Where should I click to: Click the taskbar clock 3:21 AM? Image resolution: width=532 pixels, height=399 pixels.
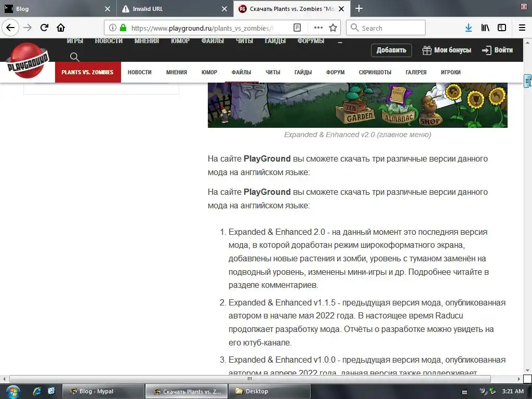(513, 392)
